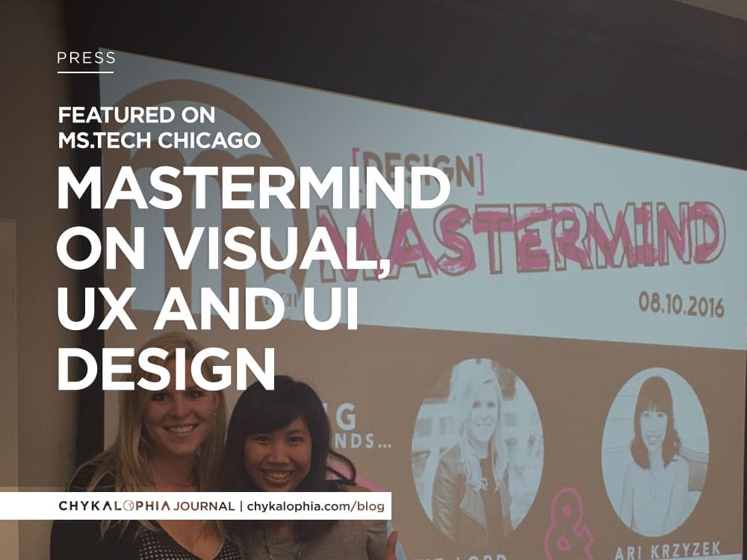Screen dimensions: 747x560
Task: Click the Chykalophia Journal logo
Action: [x=146, y=505]
